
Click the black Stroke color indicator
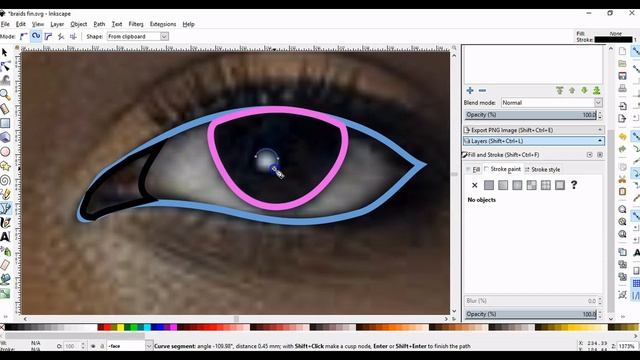613,40
